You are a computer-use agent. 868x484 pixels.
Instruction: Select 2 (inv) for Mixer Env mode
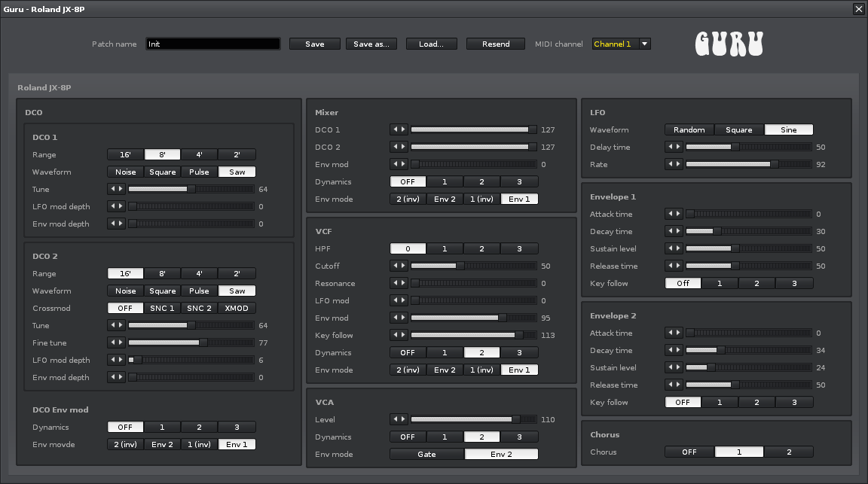[x=408, y=199]
